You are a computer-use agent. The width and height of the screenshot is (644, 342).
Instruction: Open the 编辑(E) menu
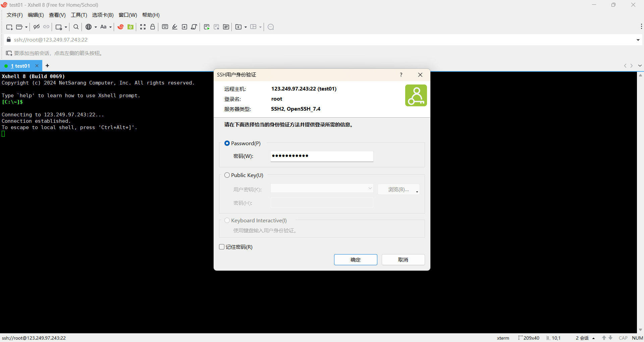click(36, 15)
